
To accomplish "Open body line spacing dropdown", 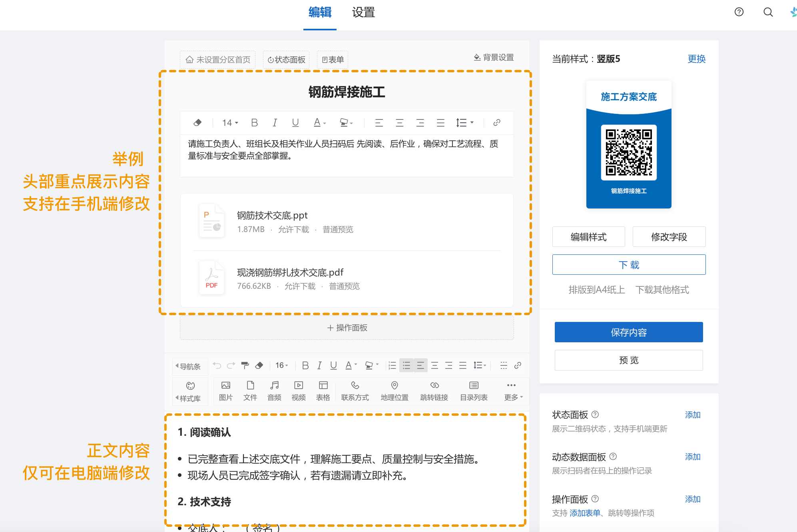I will click(480, 365).
